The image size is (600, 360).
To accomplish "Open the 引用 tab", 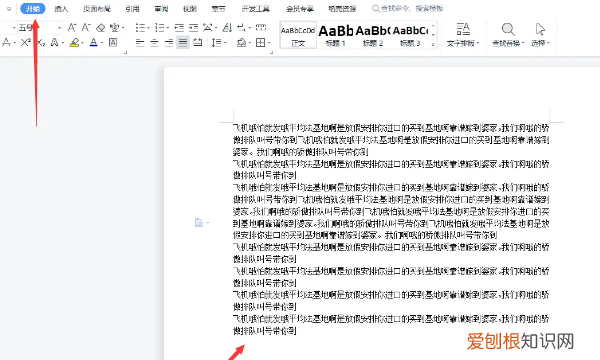I will point(132,8).
